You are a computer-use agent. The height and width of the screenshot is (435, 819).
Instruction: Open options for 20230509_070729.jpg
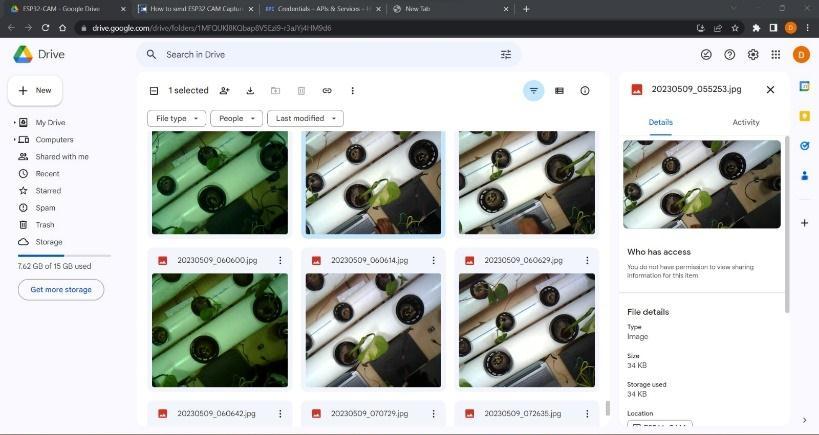click(x=434, y=414)
